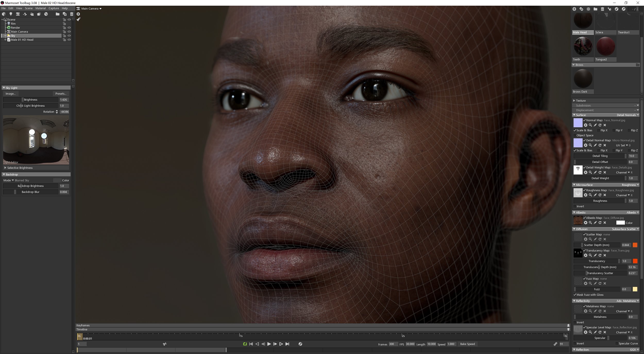644x354 pixels.
Task: Open viewport settings gear icon
Action: [x=78, y=14]
